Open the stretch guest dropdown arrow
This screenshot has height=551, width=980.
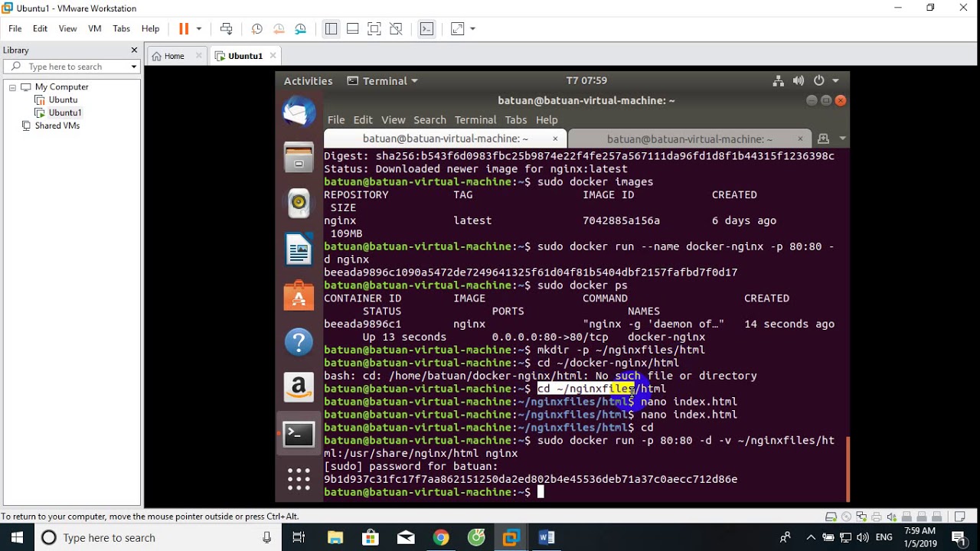(x=472, y=29)
